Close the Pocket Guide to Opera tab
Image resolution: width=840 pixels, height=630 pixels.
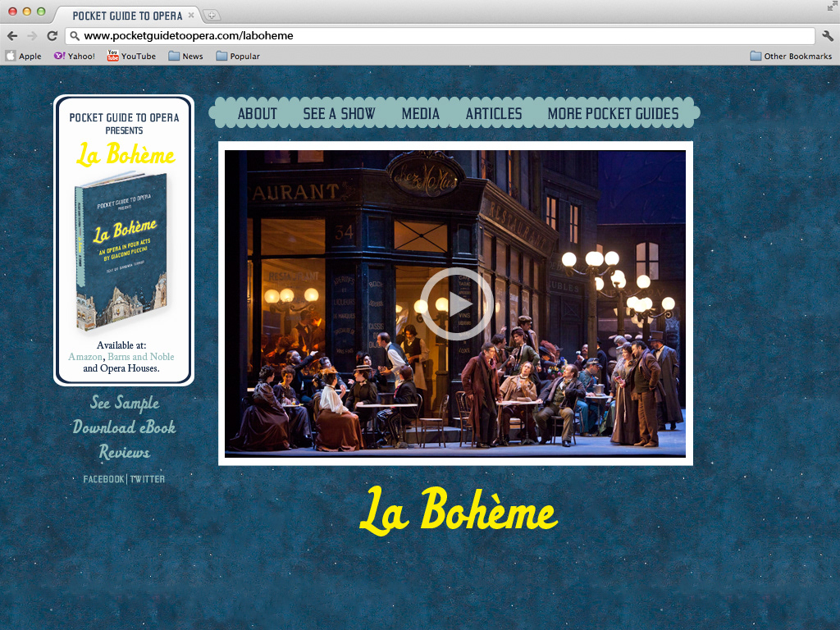191,16
